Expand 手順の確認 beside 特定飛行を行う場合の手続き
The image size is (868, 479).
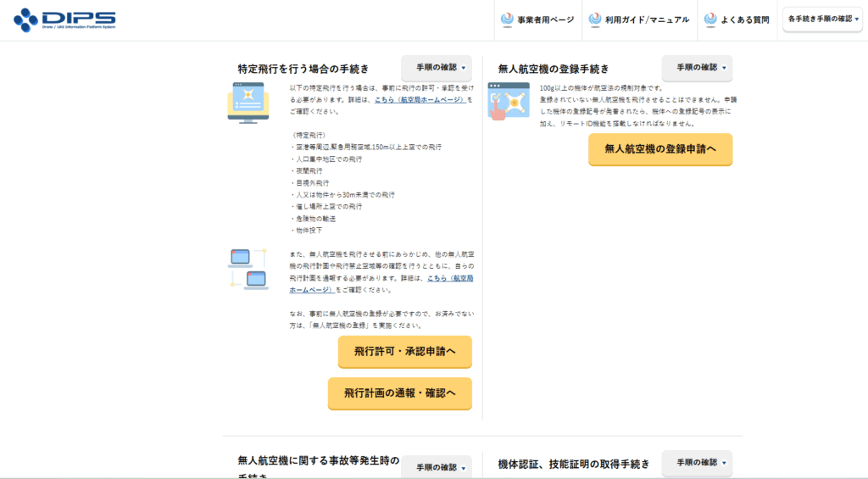click(437, 68)
